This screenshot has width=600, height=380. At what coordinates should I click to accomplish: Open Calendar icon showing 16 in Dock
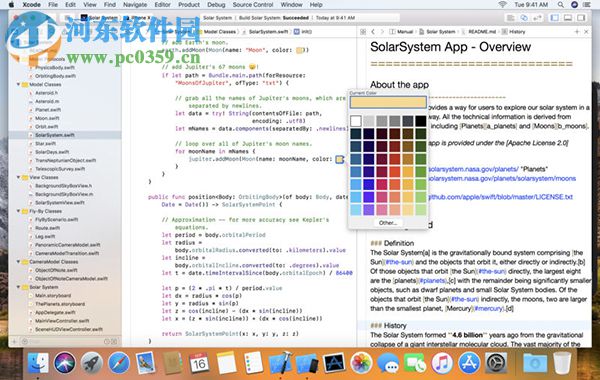click(199, 363)
